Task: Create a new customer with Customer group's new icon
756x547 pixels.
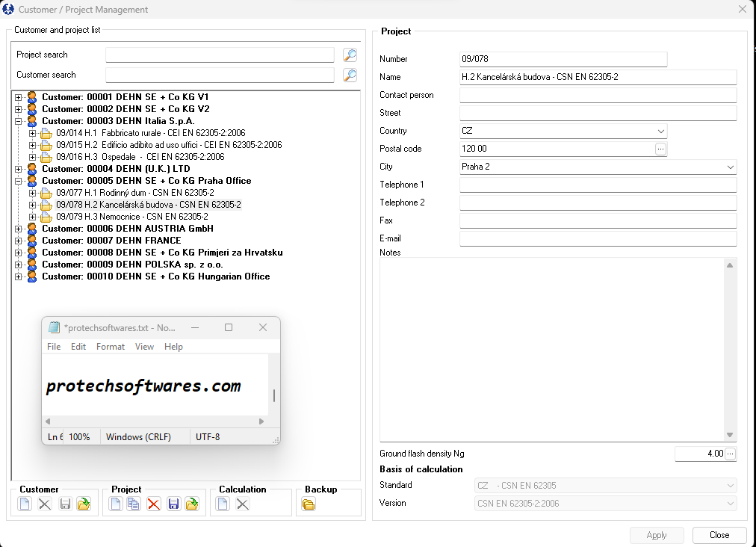Action: (x=25, y=504)
